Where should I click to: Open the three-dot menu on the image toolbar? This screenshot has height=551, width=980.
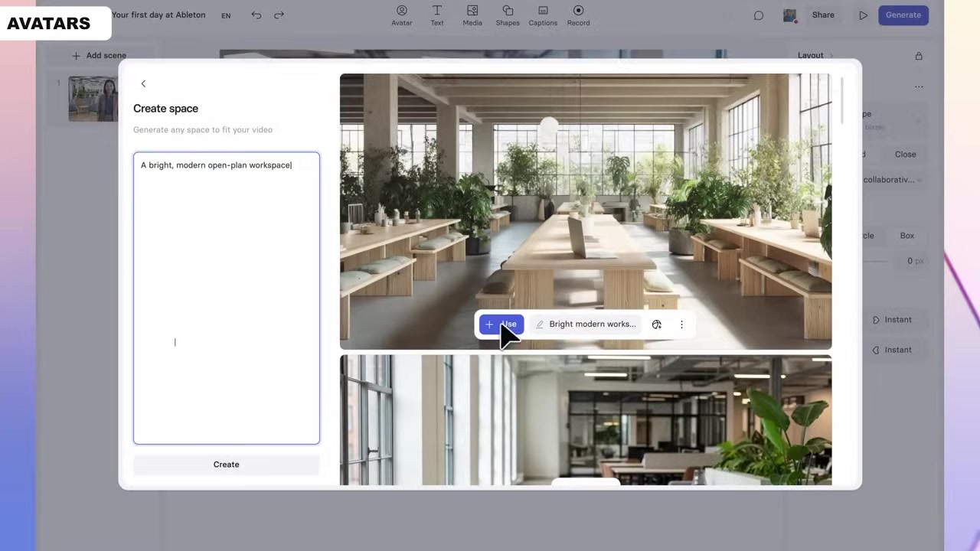point(681,324)
